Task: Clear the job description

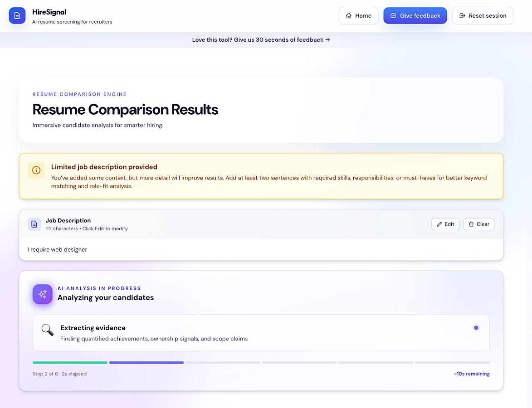Action: coord(479,224)
